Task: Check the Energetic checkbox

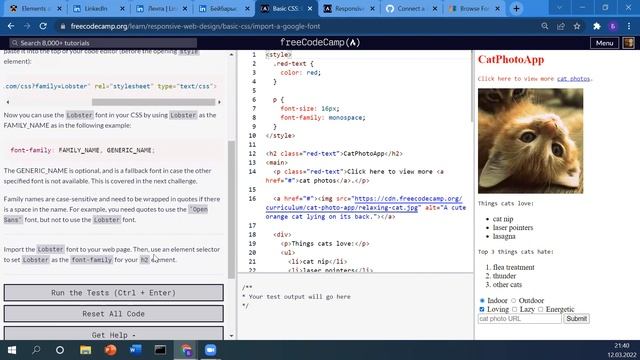Action: [x=540, y=309]
